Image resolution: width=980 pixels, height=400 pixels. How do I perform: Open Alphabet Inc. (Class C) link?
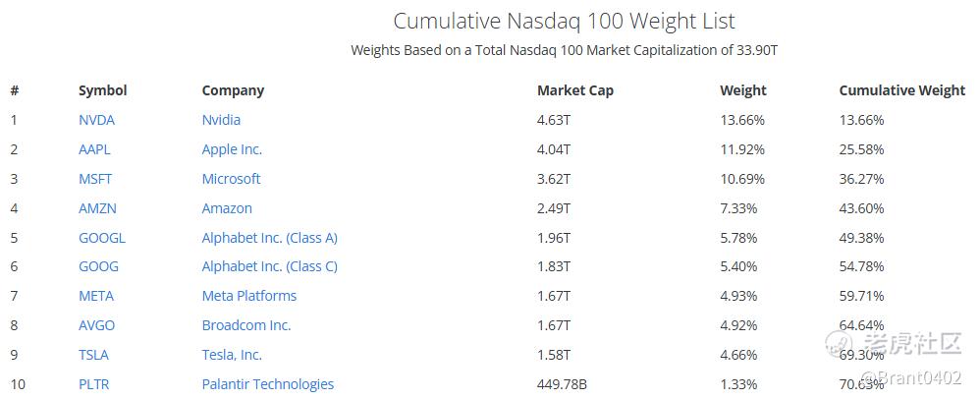tap(270, 266)
